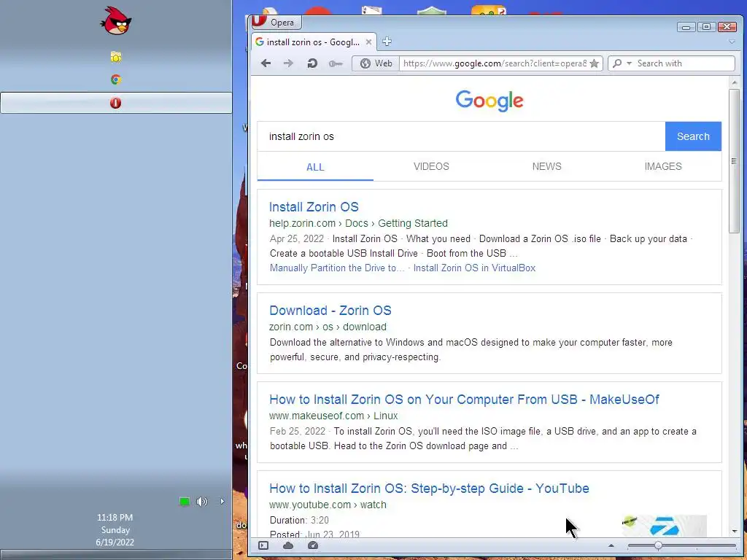The image size is (747, 560).
Task: Click the green network tray icon
Action: [x=185, y=502]
